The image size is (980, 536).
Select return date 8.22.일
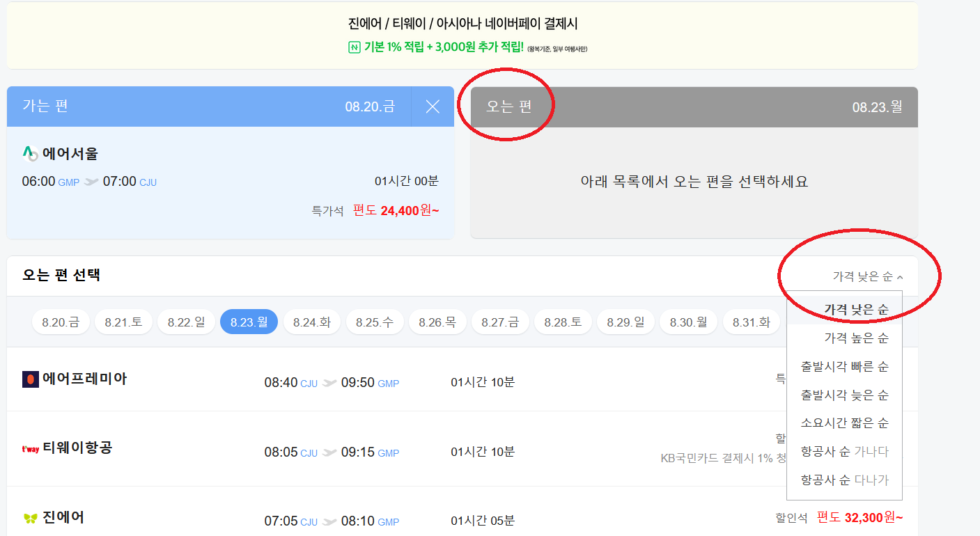(186, 322)
